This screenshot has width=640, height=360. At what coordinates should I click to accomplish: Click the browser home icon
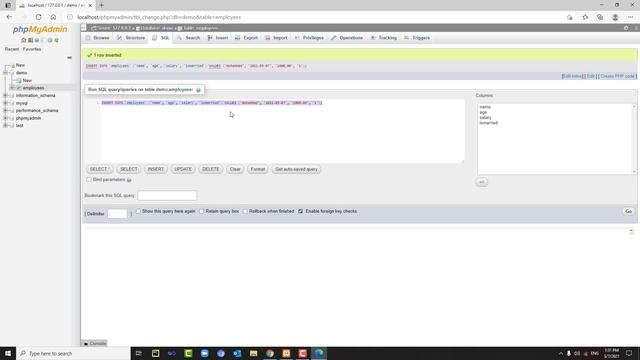(53, 17)
